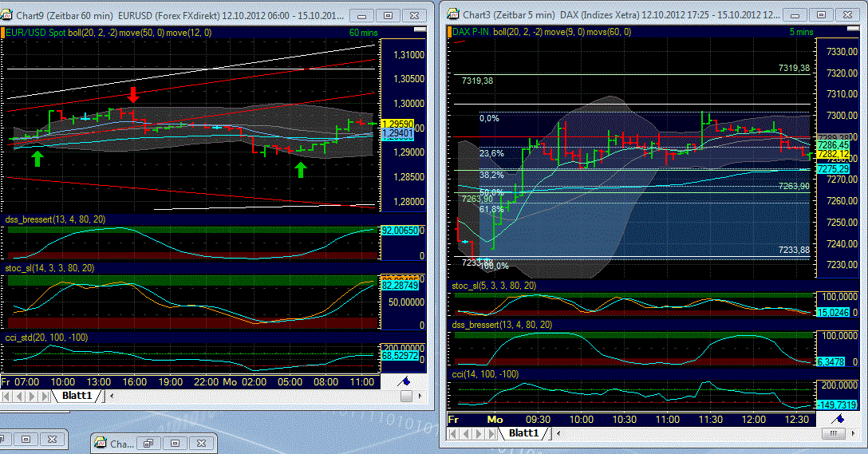Minimize the Chart9 window
This screenshot has width=868, height=454.
pos(361,15)
